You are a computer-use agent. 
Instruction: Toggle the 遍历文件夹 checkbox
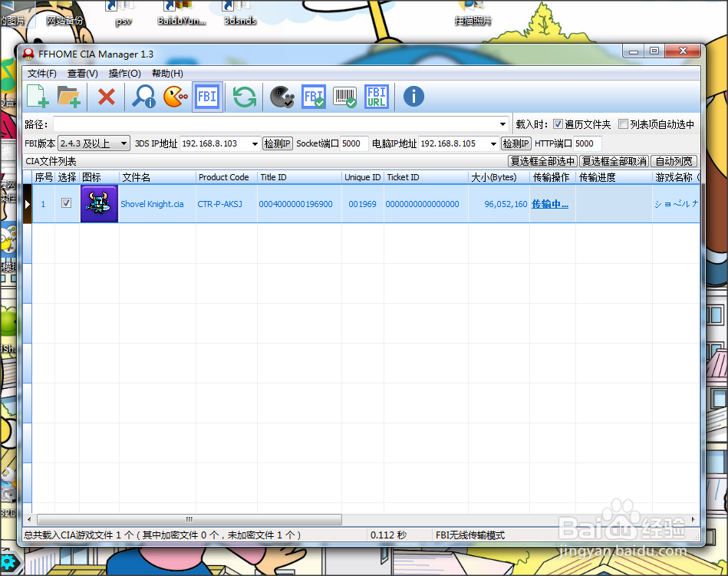(x=558, y=124)
